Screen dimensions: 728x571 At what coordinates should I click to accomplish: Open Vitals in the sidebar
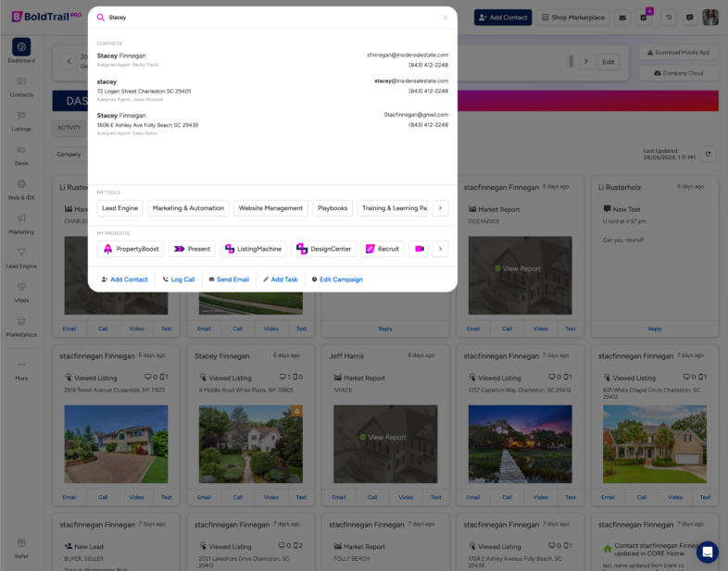coord(21,292)
